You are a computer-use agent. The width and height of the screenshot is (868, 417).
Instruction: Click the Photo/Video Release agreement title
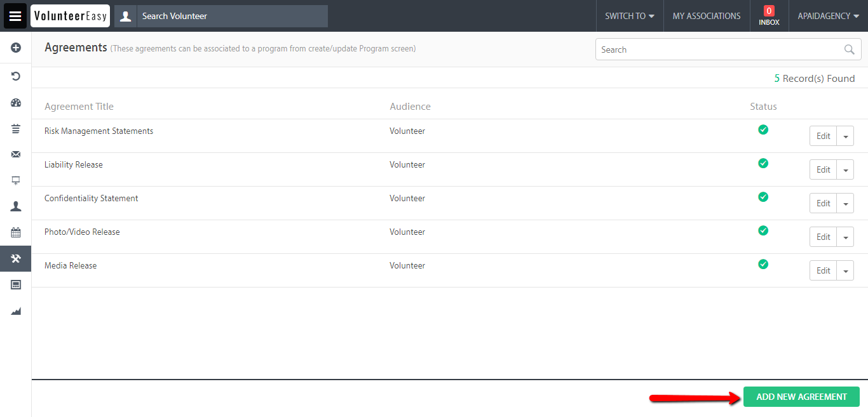82,232
